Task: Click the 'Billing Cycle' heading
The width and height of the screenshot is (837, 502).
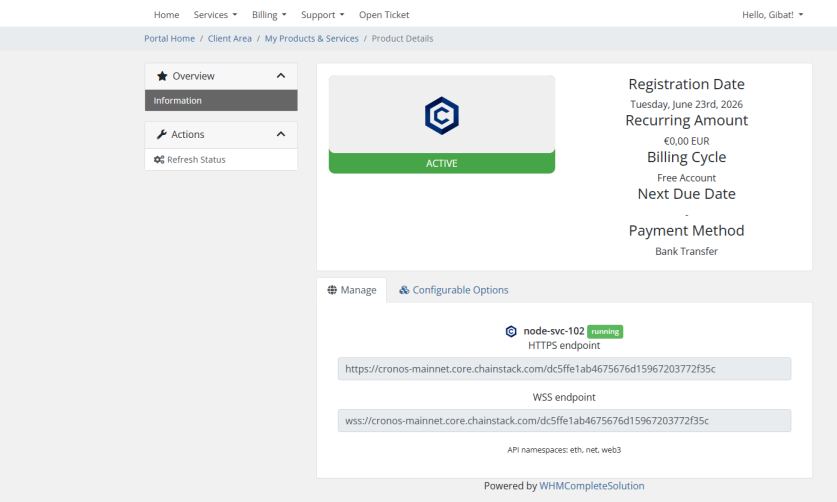Action: point(686,158)
